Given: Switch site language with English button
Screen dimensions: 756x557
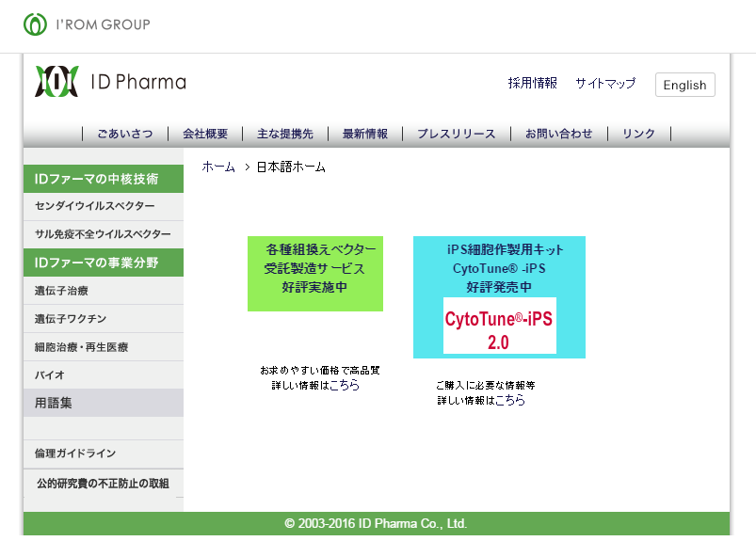Looking at the screenshot, I should pyautogui.click(x=684, y=85).
